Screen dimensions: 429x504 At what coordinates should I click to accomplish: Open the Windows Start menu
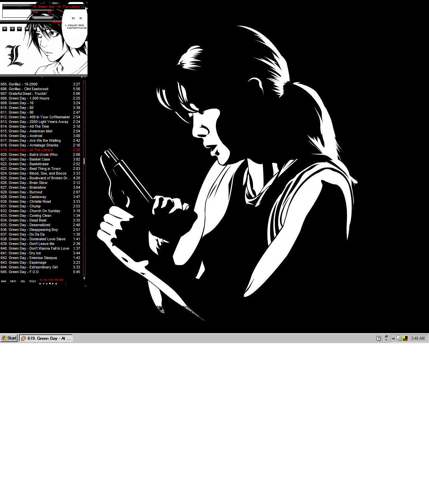pos(9,338)
